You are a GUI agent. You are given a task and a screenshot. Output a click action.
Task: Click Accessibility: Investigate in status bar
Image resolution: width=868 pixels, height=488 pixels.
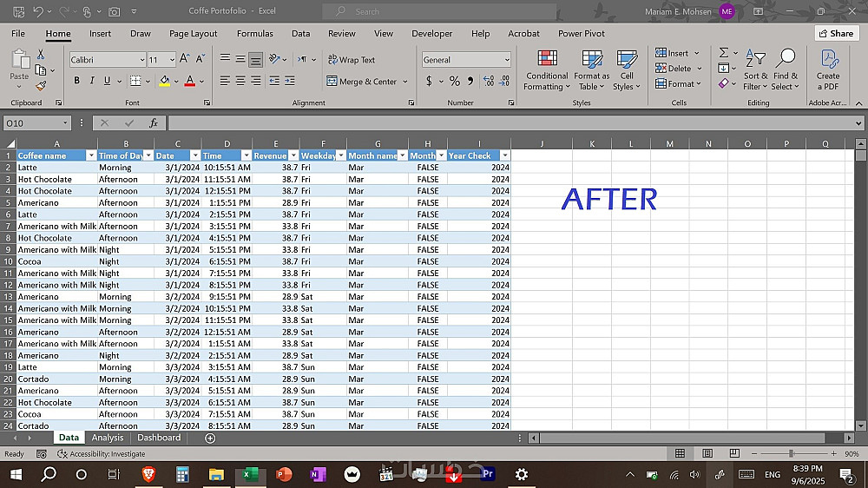102,454
